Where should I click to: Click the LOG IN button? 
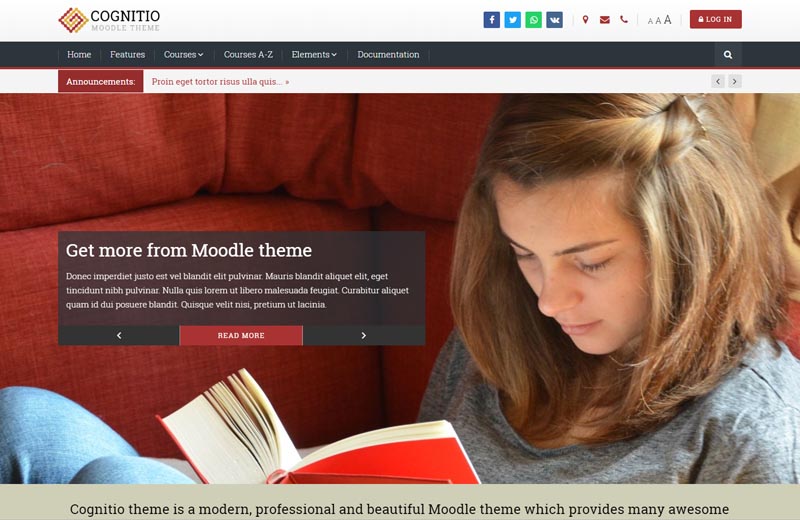click(x=715, y=19)
